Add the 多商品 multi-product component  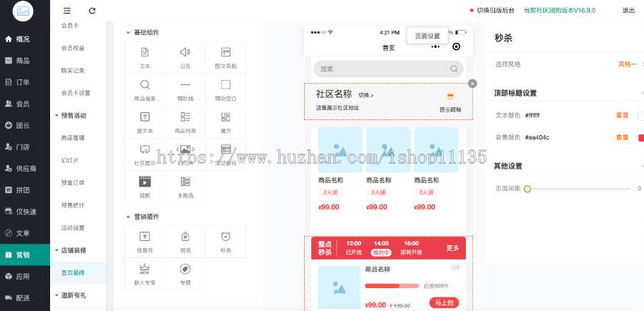[x=185, y=187]
